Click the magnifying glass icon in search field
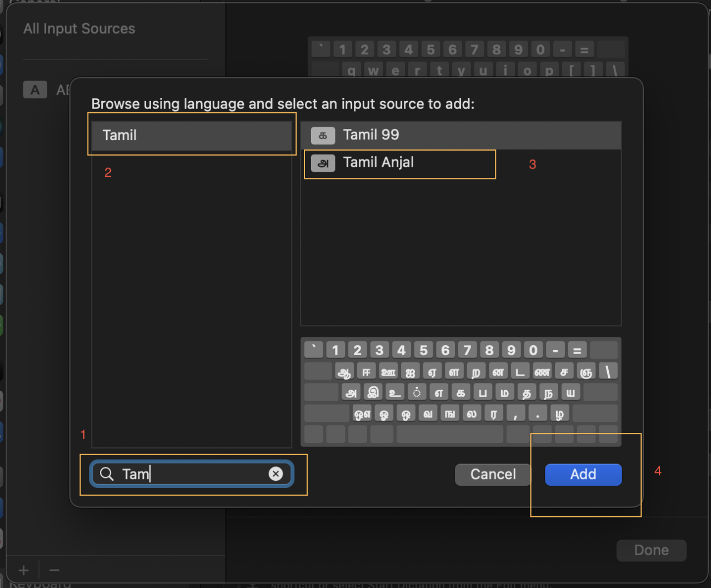This screenshot has height=588, width=711. pos(107,474)
